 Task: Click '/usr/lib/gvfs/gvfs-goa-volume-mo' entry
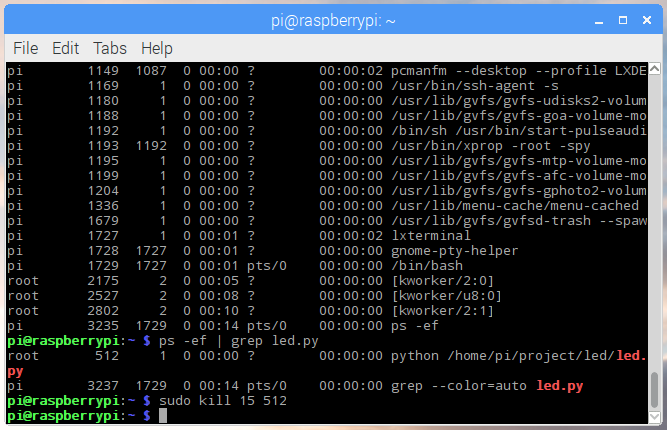pos(519,116)
